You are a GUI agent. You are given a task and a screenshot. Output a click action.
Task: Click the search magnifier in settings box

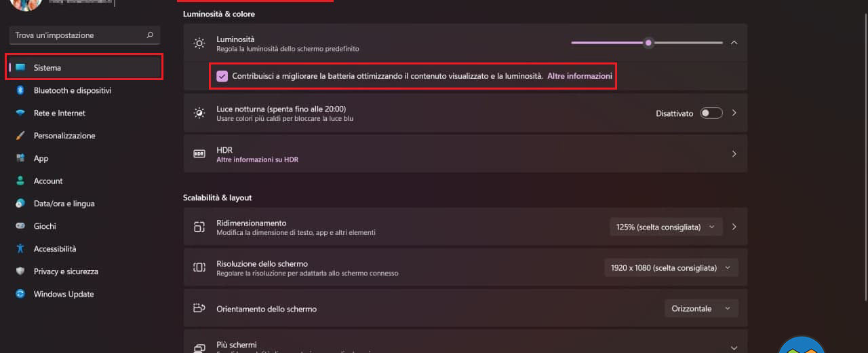tap(150, 35)
